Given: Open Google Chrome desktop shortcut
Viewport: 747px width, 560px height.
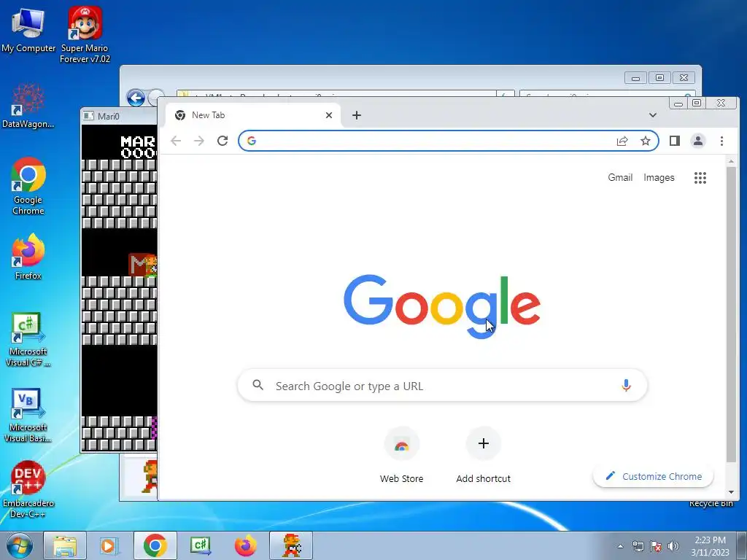Looking at the screenshot, I should point(28,186).
